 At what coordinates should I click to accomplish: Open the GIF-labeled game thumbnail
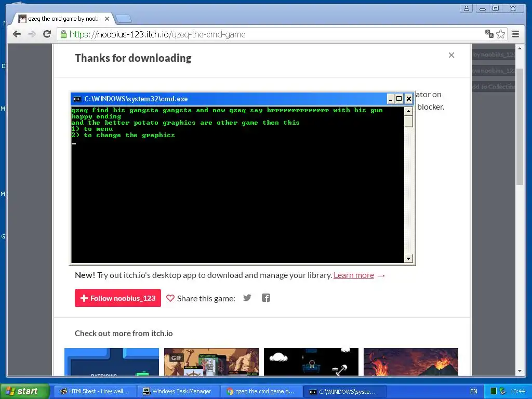point(211,362)
